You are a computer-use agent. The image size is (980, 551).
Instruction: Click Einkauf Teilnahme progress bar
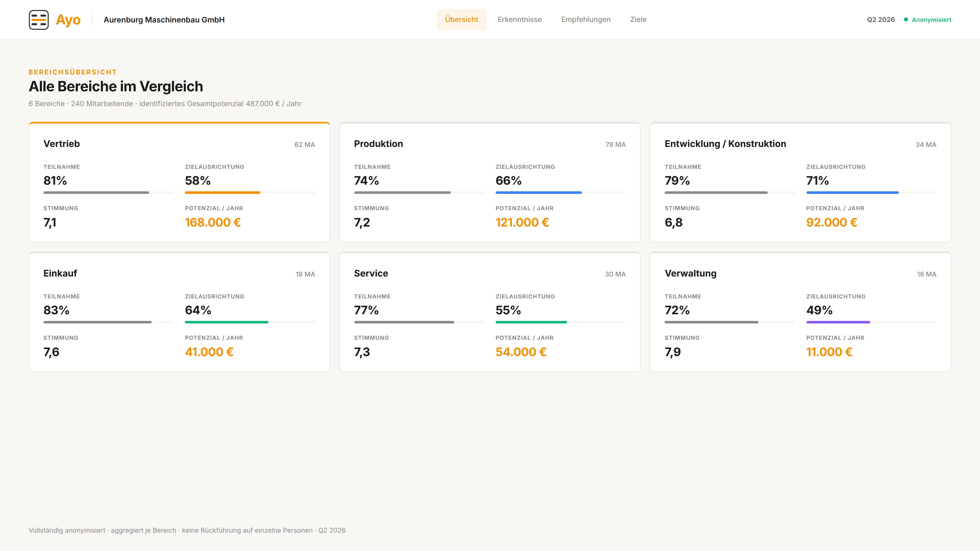click(108, 322)
